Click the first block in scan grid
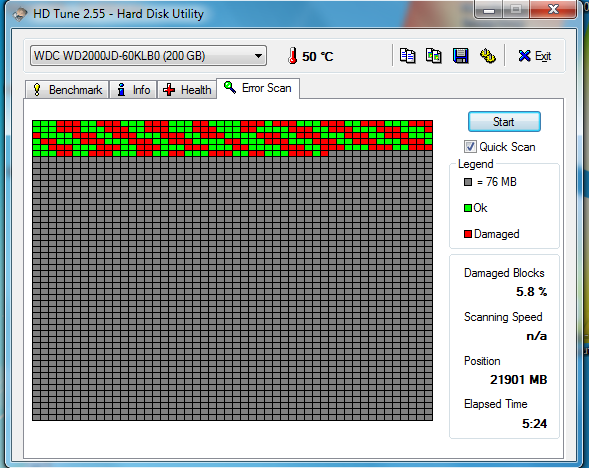This screenshot has width=589, height=468. (x=36, y=124)
